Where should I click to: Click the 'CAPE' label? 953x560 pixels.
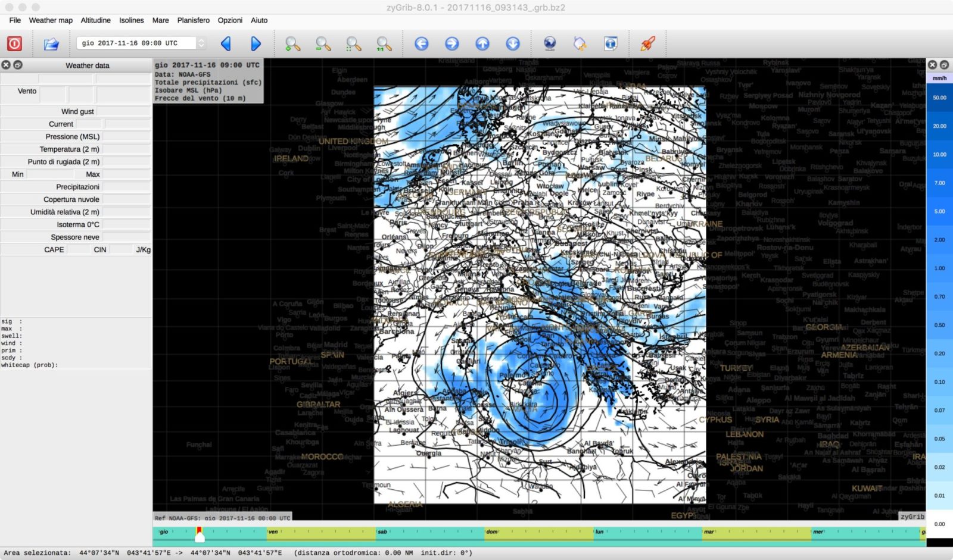point(54,249)
